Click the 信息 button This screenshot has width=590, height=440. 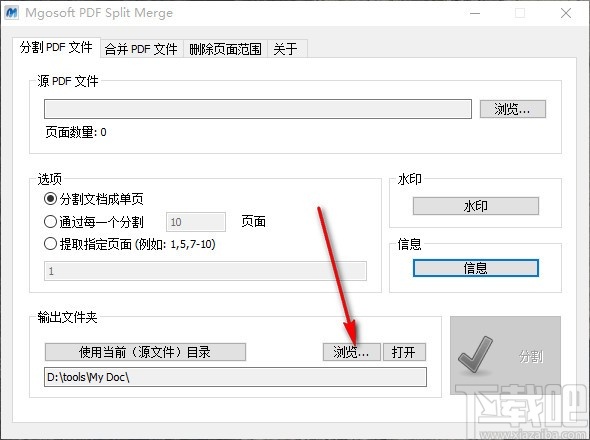click(x=476, y=268)
